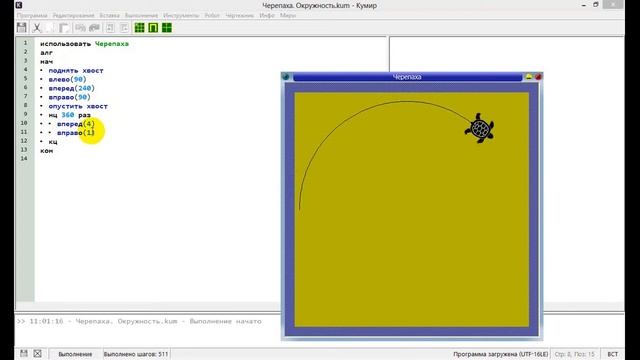Click the 'вперед(4)' code line

coord(76,124)
